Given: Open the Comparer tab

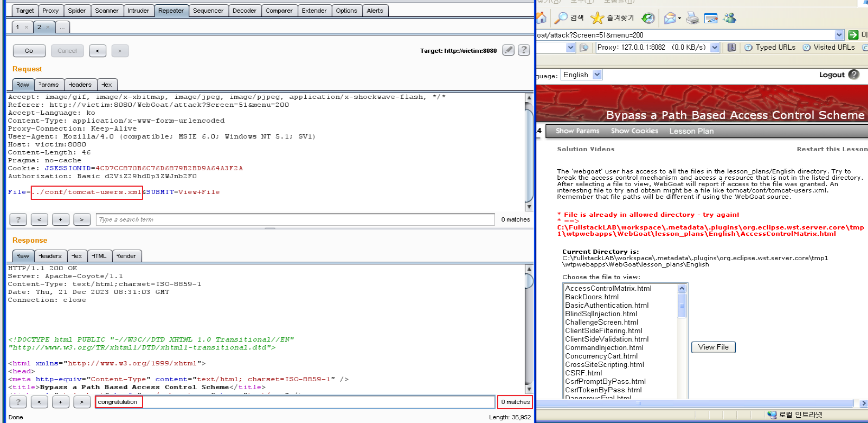Looking at the screenshot, I should (279, 11).
